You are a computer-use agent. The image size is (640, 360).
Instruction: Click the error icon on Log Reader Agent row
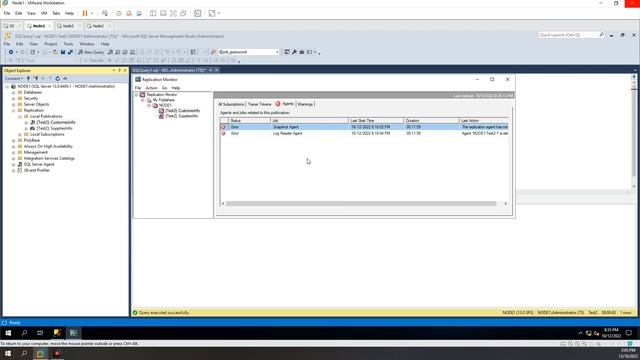pyautogui.click(x=223, y=133)
